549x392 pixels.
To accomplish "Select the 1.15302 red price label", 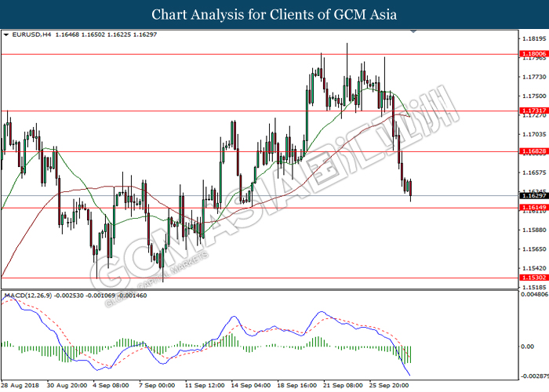I will (533, 278).
